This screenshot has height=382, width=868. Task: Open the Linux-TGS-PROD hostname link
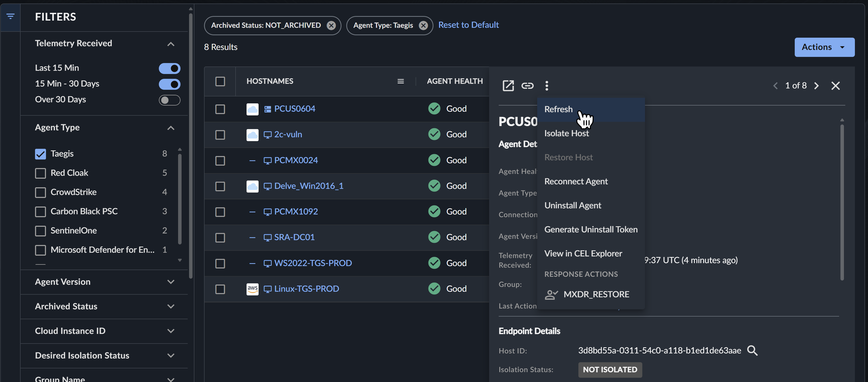[x=306, y=289]
